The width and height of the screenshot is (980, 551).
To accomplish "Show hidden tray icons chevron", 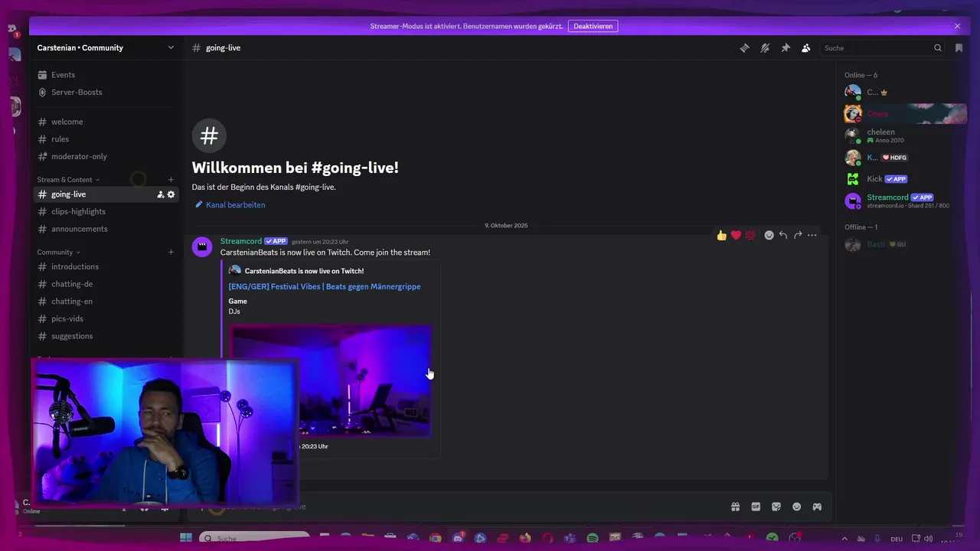I will pyautogui.click(x=844, y=539).
